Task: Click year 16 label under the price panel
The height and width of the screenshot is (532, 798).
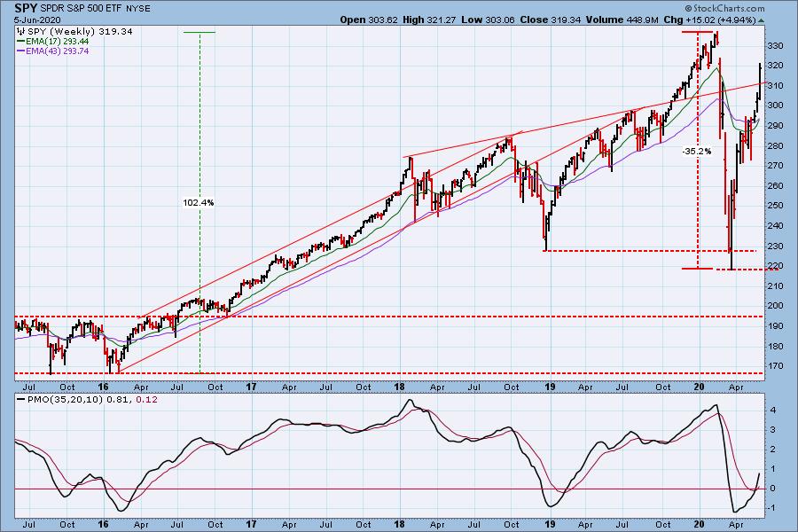Action: 104,387
